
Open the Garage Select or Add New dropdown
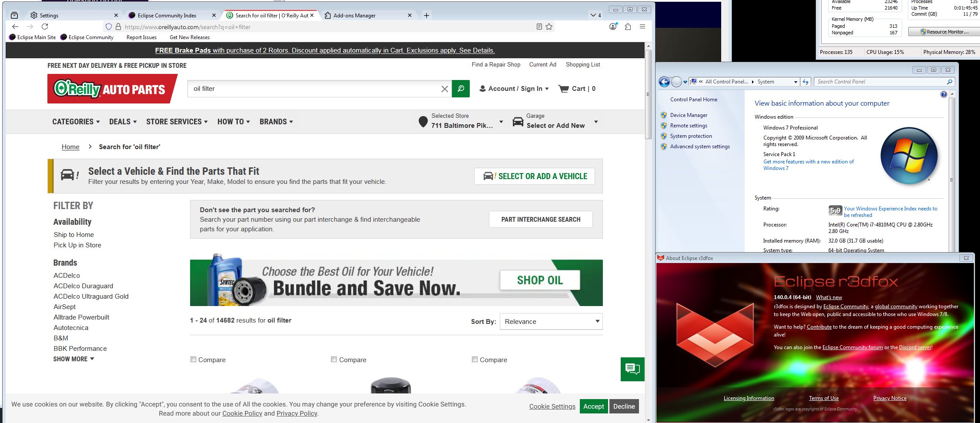click(555, 121)
